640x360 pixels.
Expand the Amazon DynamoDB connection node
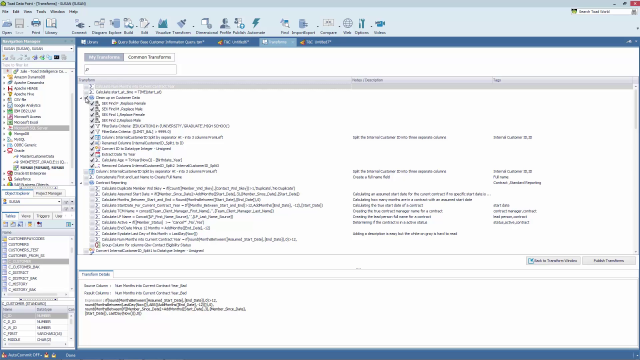(4, 77)
